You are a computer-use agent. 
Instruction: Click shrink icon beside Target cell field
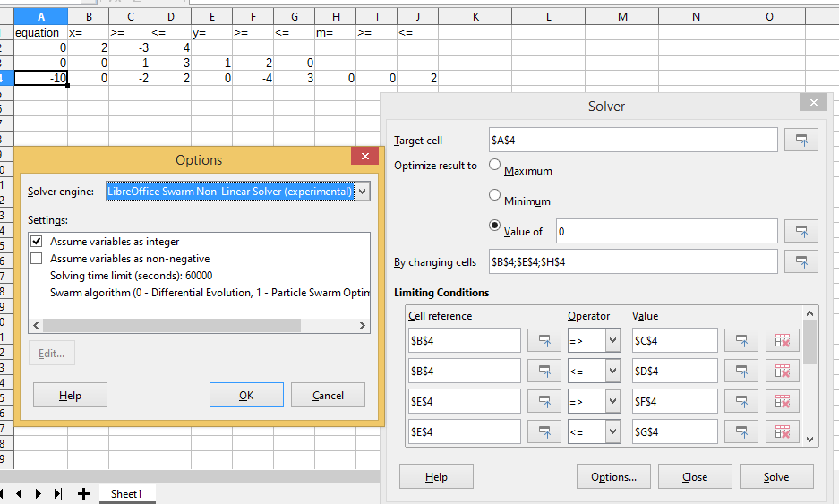pyautogui.click(x=801, y=141)
